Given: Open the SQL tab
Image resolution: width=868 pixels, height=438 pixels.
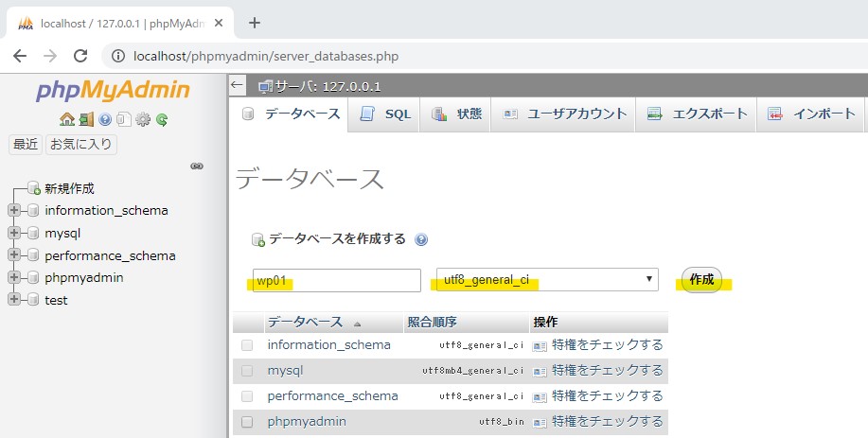Looking at the screenshot, I should point(384,114).
